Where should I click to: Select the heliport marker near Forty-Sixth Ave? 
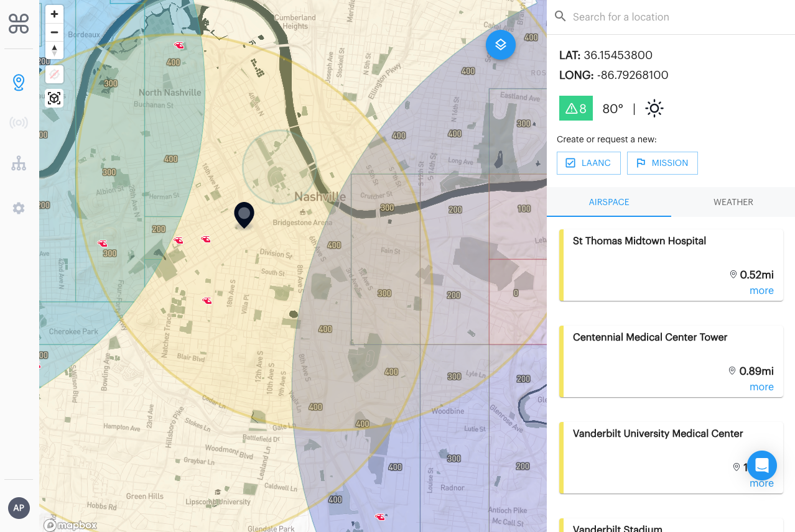[x=103, y=244]
